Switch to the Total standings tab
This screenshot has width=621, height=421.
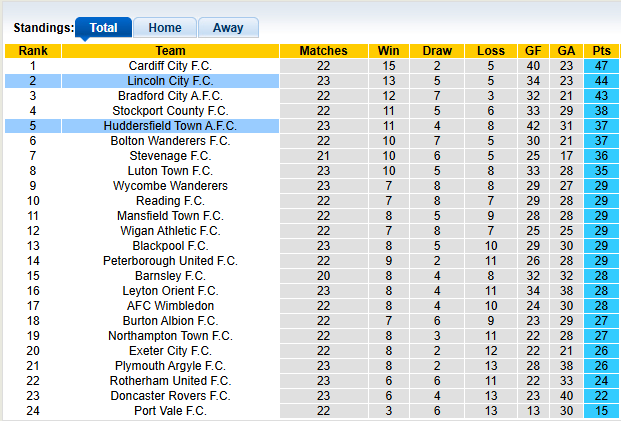[x=103, y=28]
